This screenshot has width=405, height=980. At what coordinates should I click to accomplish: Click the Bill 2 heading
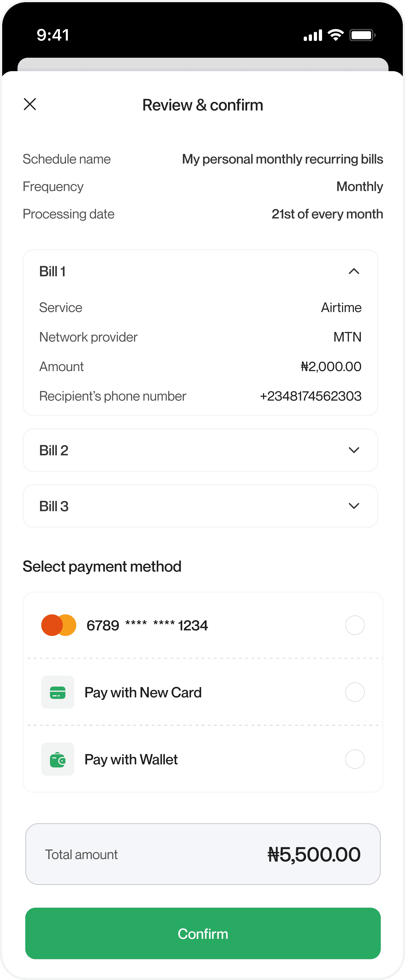pyautogui.click(x=54, y=450)
